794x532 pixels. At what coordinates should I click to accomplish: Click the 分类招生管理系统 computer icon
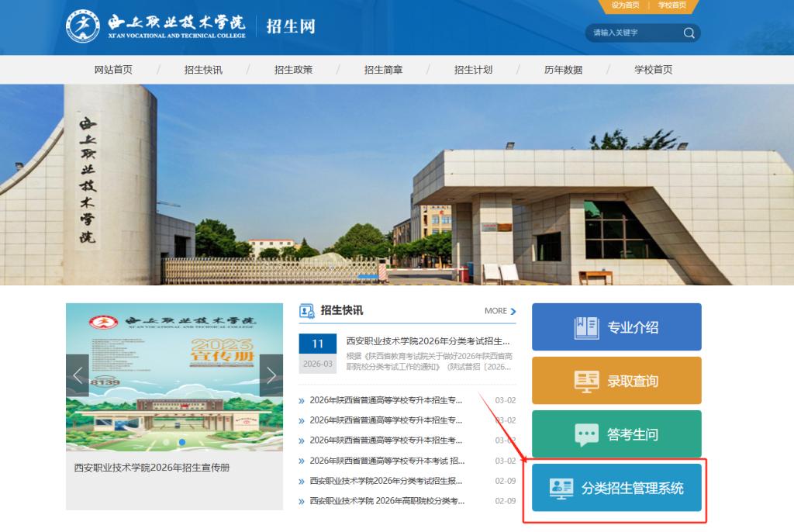click(x=561, y=488)
